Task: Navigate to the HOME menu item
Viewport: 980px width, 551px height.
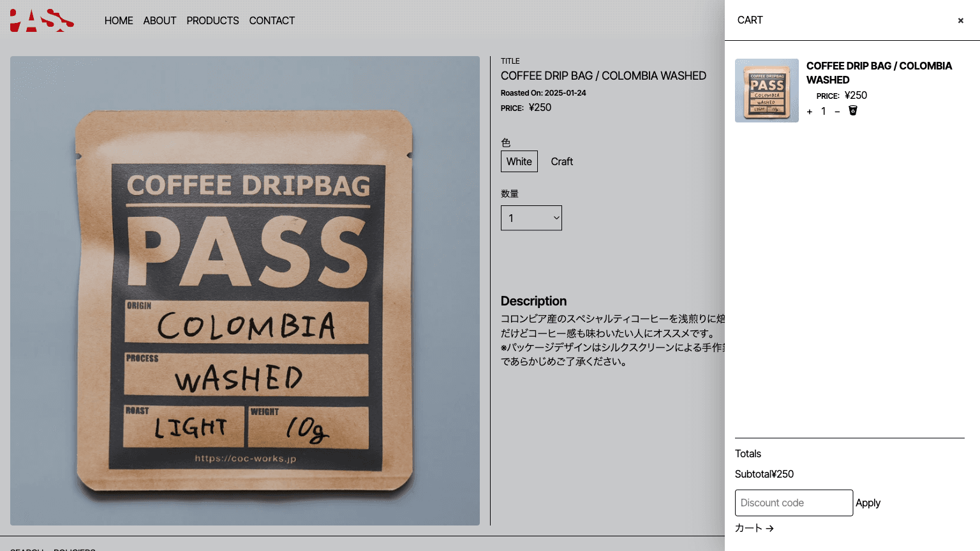Action: pos(119,20)
